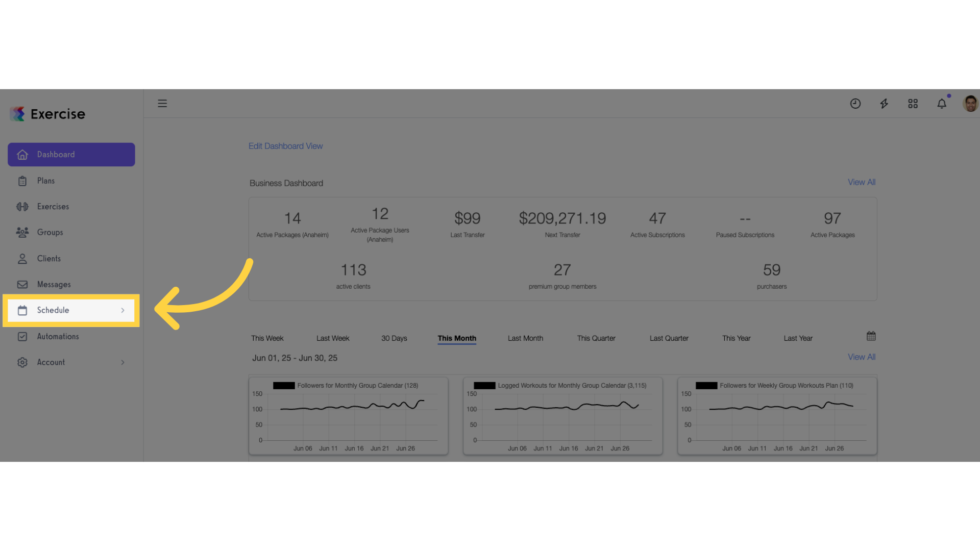This screenshot has width=980, height=551.
Task: Open Messages in sidebar
Action: click(71, 285)
